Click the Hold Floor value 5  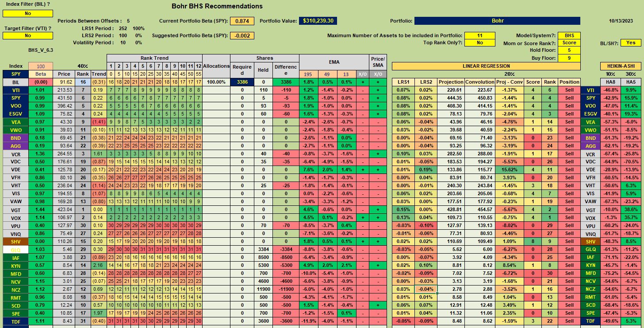coord(569,50)
